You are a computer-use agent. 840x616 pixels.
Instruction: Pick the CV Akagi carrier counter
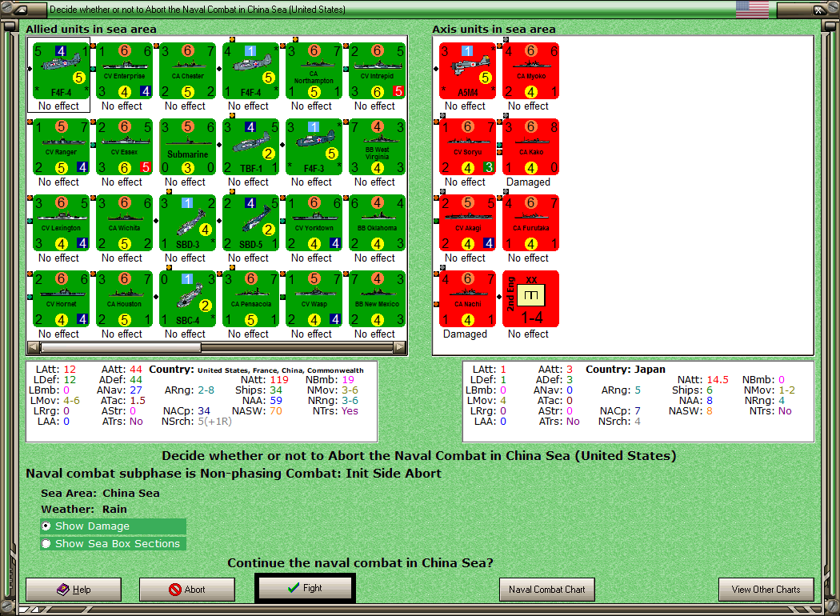point(467,223)
